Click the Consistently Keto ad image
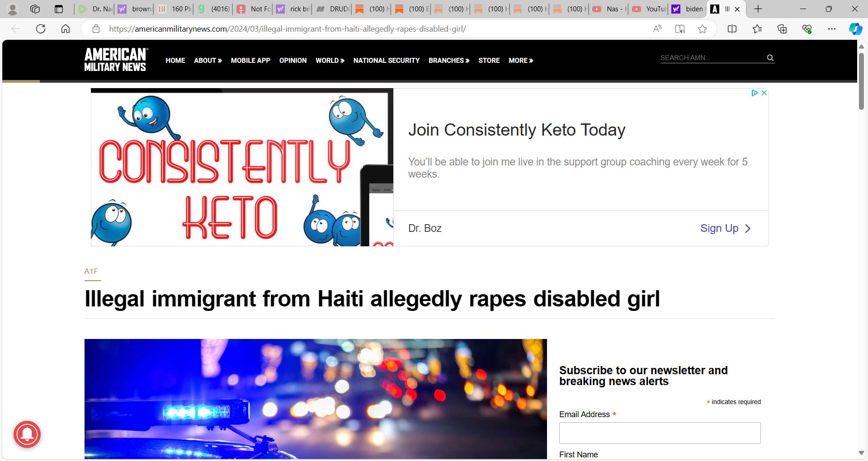The height and width of the screenshot is (461, 868). pos(242,167)
